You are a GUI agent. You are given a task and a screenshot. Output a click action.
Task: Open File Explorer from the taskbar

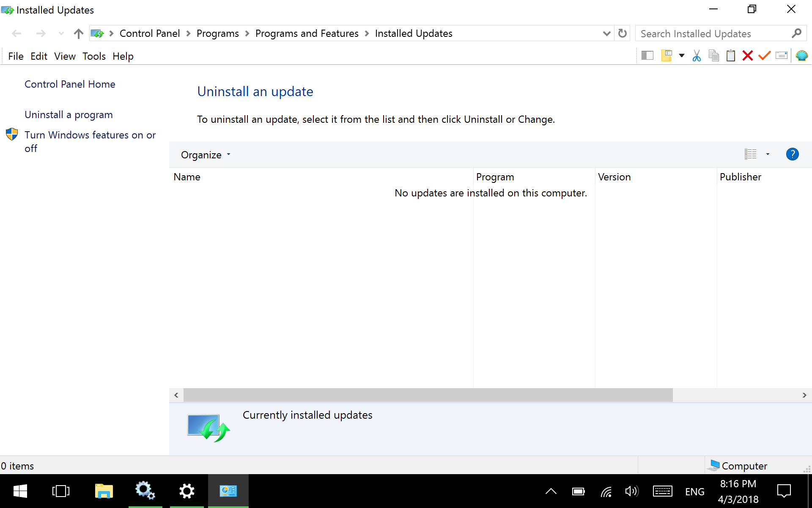(x=104, y=491)
